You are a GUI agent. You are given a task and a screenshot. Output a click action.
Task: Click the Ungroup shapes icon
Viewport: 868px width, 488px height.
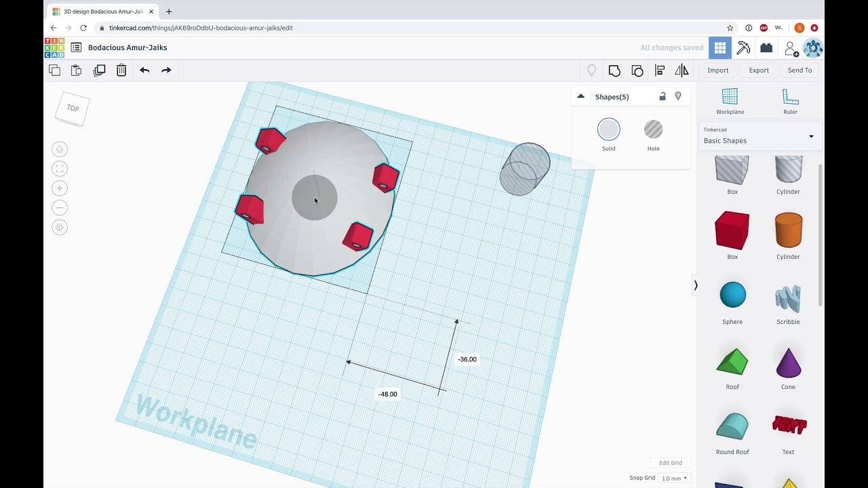click(637, 70)
